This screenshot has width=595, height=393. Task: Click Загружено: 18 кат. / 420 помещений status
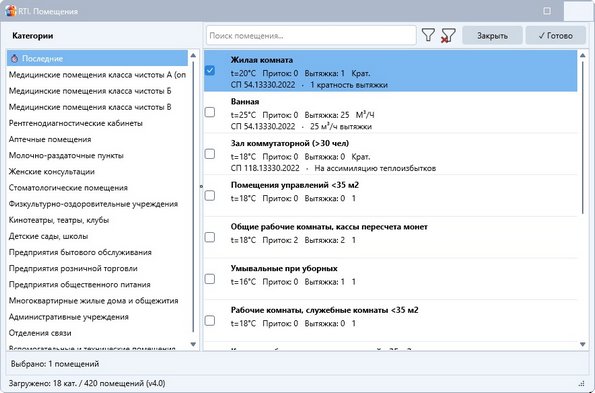[87, 384]
